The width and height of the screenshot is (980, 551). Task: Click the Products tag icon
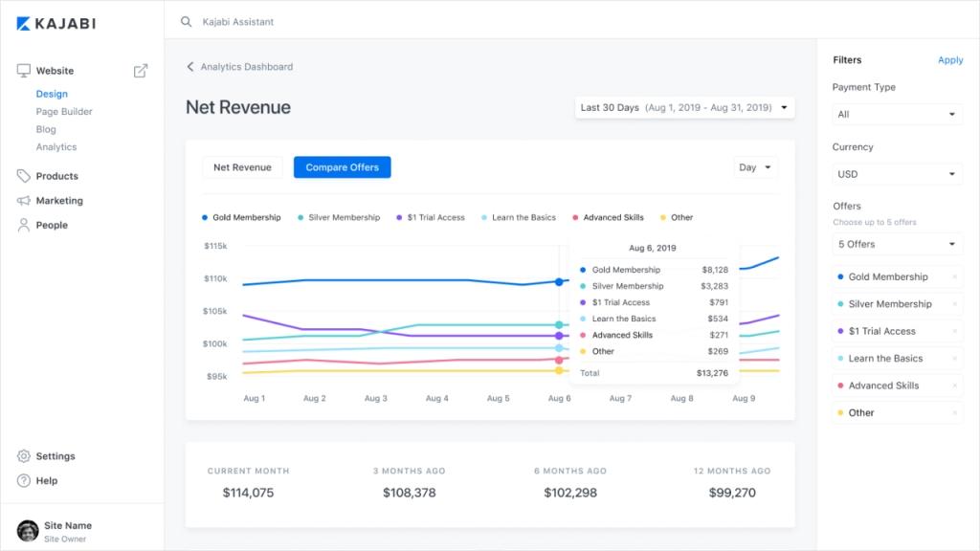coord(24,176)
